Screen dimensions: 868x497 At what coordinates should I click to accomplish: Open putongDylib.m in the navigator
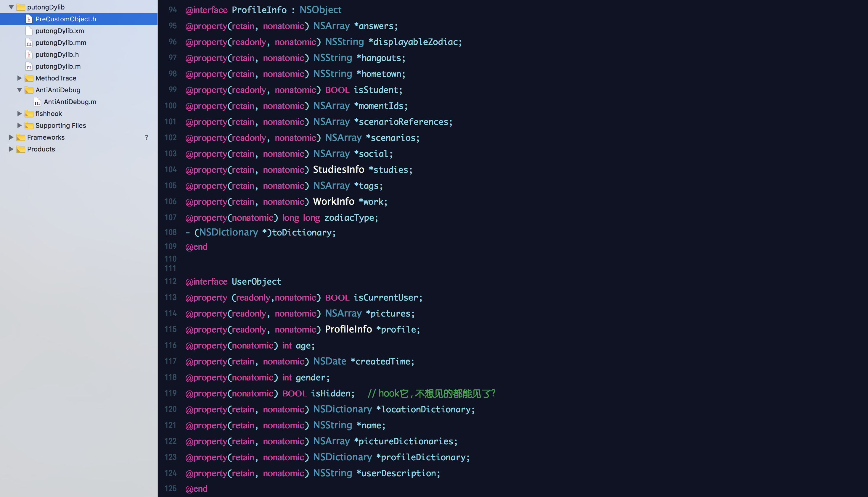[x=58, y=67]
